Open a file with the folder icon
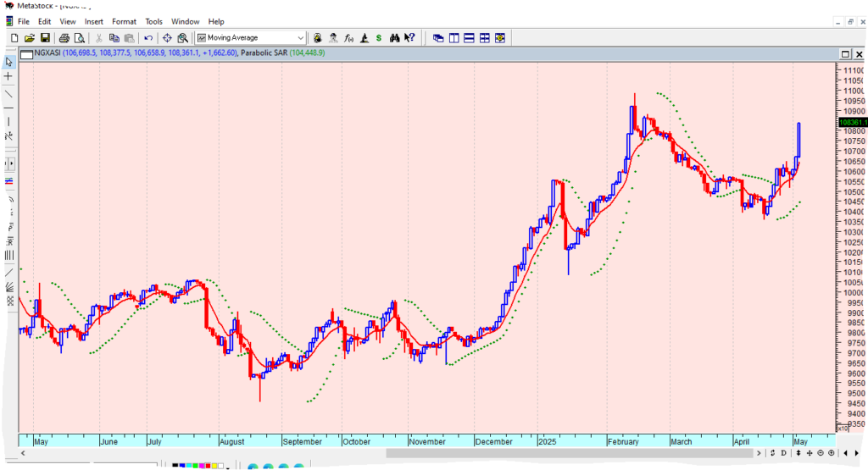Screen dimensions: 868x470 [x=30, y=37]
